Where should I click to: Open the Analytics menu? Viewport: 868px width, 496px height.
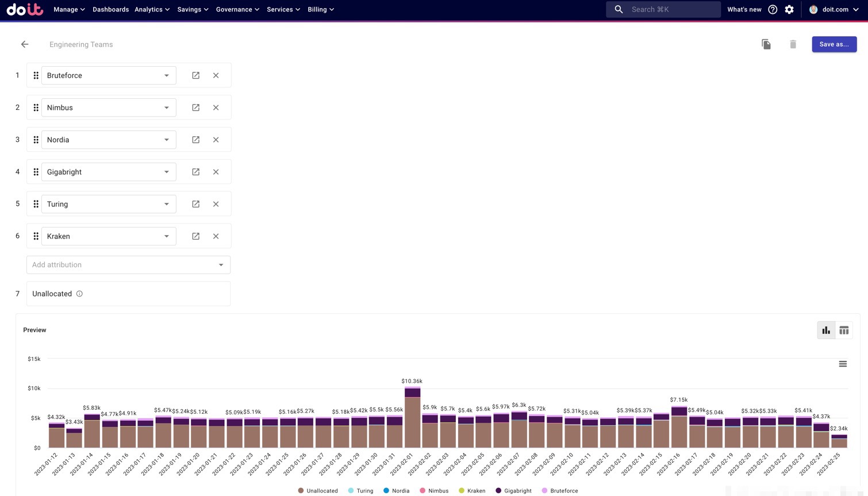click(152, 9)
